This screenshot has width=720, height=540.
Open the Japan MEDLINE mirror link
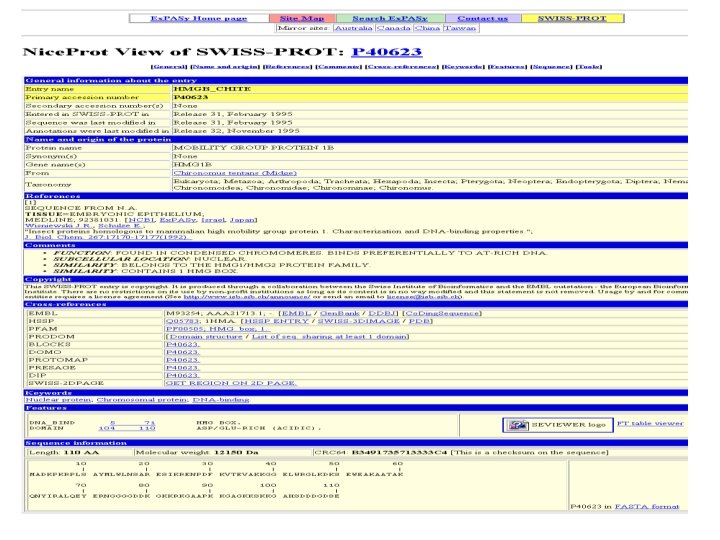tap(242, 220)
